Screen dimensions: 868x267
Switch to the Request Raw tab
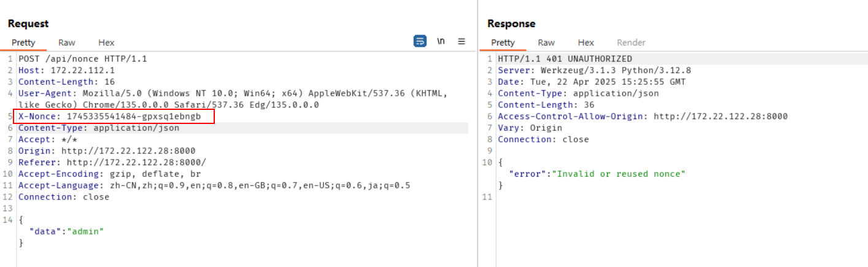coord(67,42)
